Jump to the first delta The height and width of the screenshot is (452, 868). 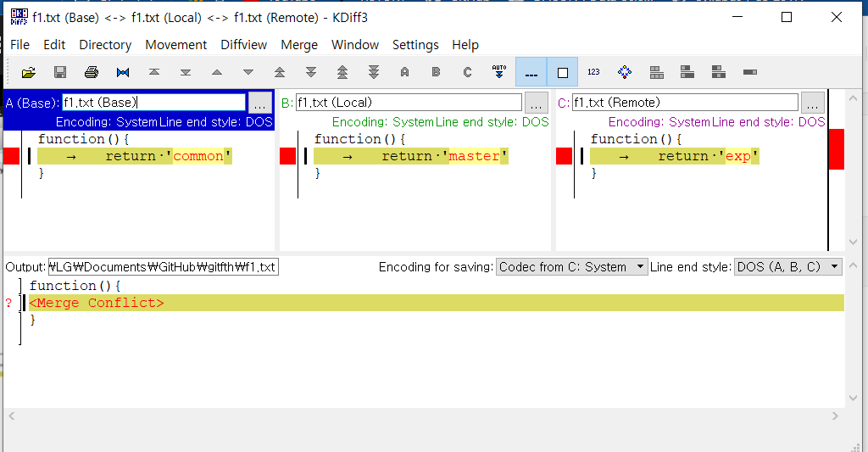[154, 72]
